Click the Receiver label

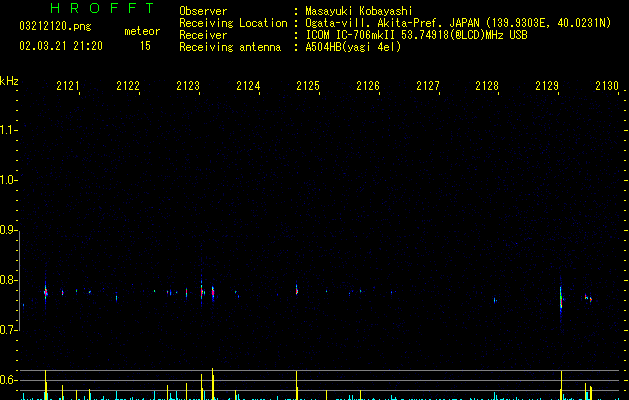click(x=203, y=35)
